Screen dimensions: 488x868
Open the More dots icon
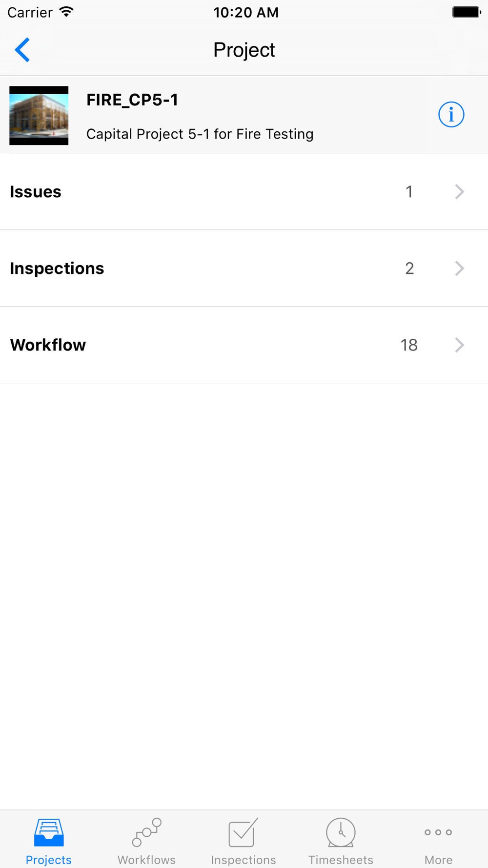(438, 832)
